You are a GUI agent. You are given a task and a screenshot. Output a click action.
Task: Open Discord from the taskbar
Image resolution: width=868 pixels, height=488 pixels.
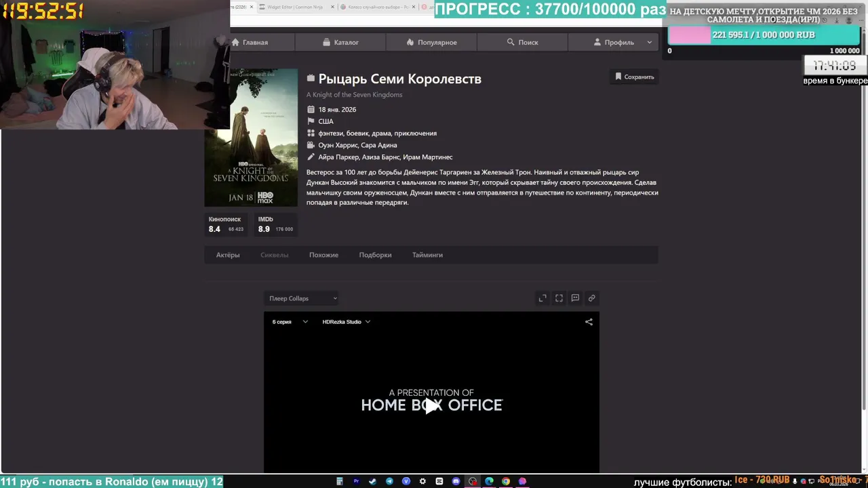point(456,481)
